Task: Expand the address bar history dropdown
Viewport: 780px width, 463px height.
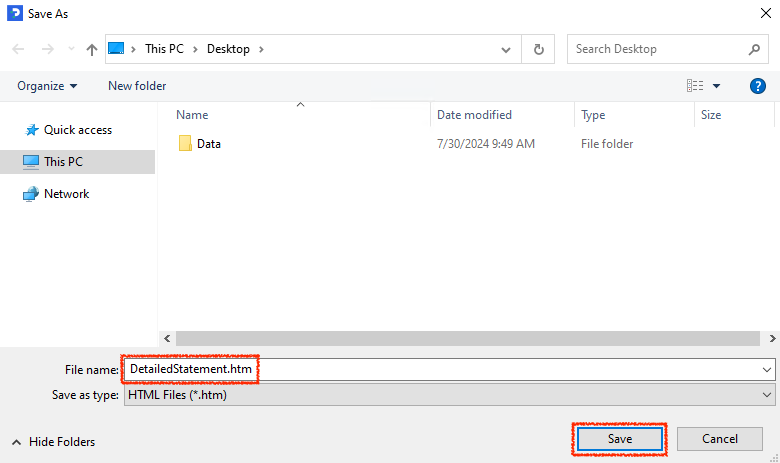Action: (507, 49)
